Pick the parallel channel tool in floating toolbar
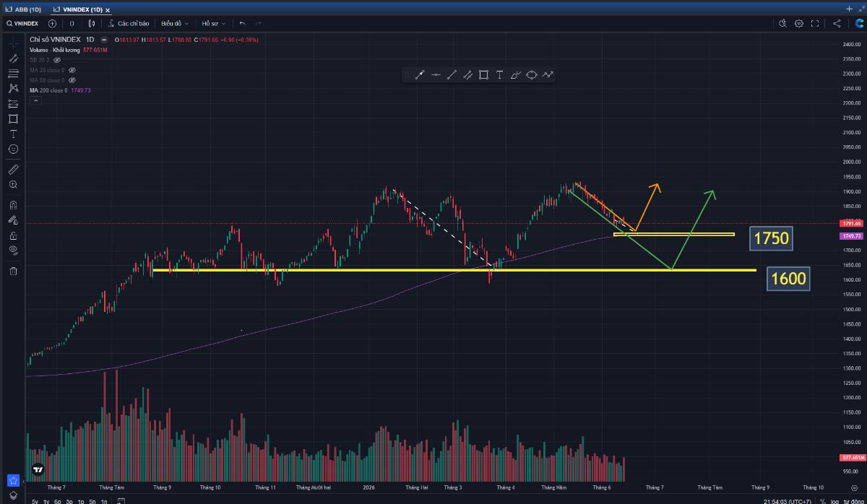 (467, 74)
